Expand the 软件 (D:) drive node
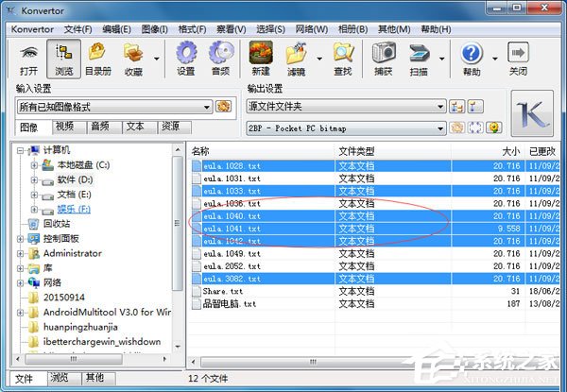Screen dimensions: 567x392 click(34, 180)
